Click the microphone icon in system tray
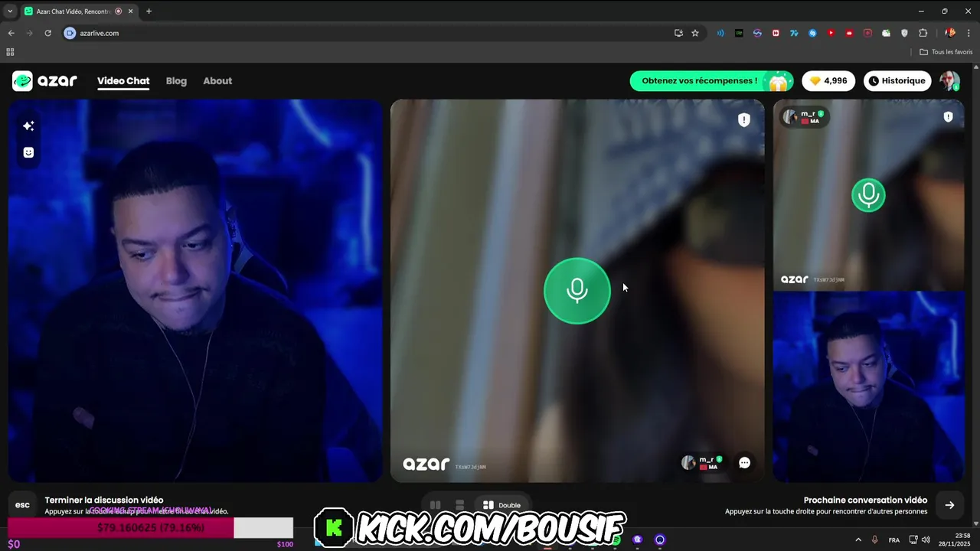 [x=875, y=540]
